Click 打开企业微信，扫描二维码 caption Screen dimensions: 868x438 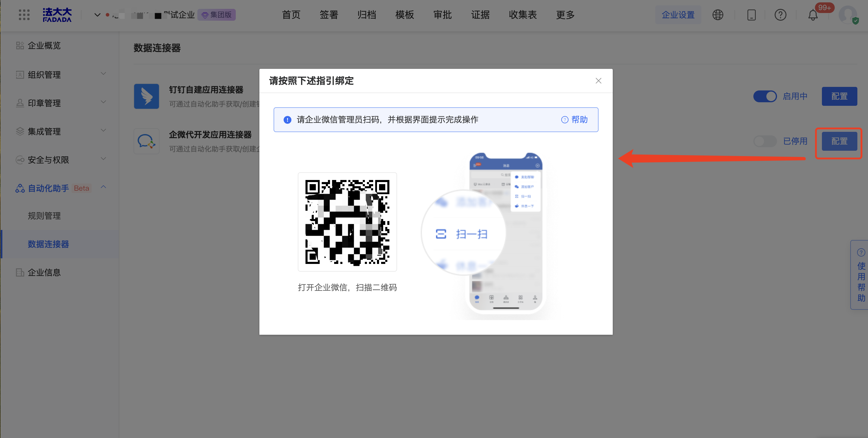(x=347, y=287)
